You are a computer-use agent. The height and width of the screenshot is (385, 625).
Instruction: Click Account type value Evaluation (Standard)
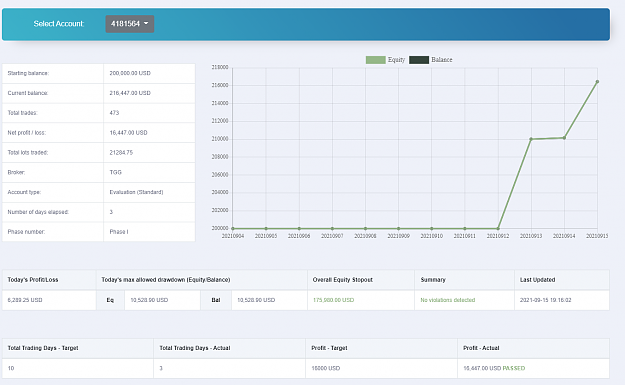(x=136, y=192)
